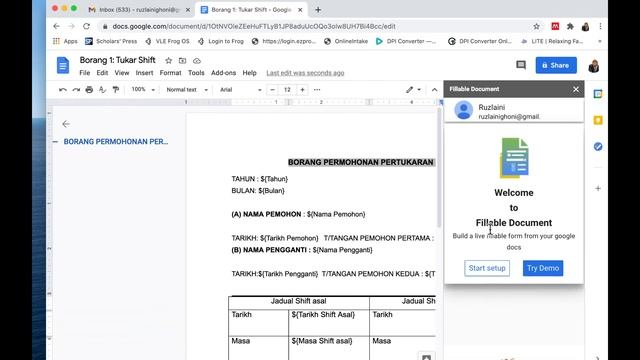
Task: Click the ${Masa Shift asal} table cell
Action: click(x=322, y=341)
